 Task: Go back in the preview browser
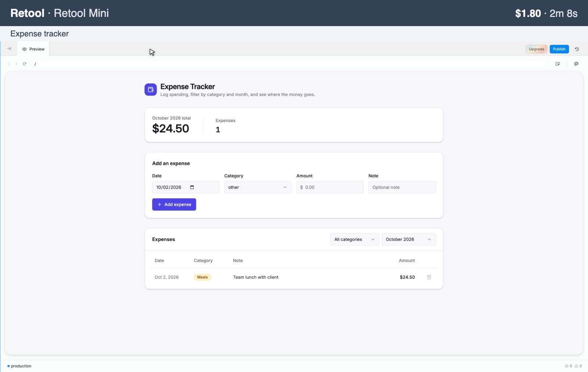[8, 64]
